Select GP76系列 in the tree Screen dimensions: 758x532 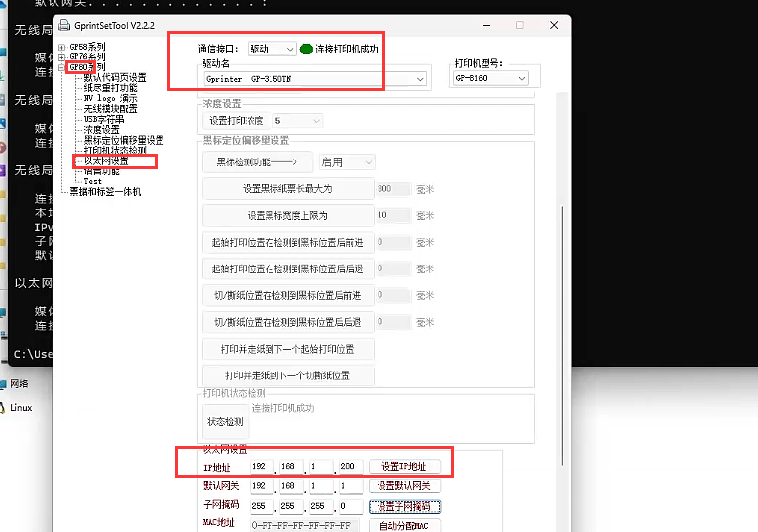[x=87, y=57]
